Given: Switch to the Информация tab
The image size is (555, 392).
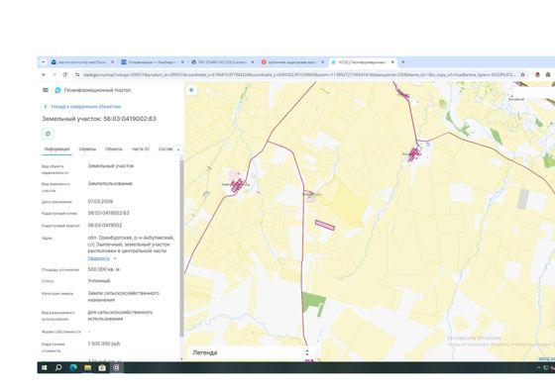Looking at the screenshot, I should click(56, 149).
